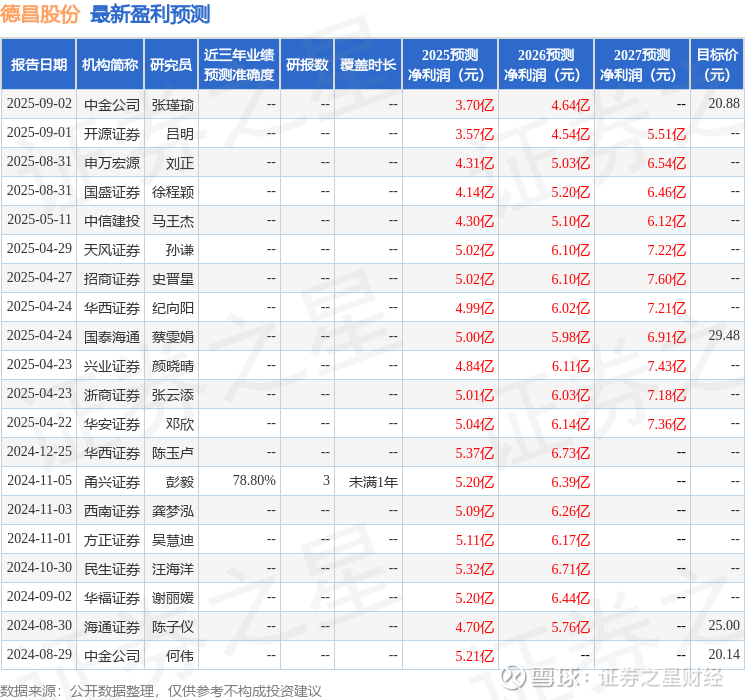Screen dimensions: 745x700
Task: Select the 最新盈利预测 heading
Action: click(x=150, y=14)
